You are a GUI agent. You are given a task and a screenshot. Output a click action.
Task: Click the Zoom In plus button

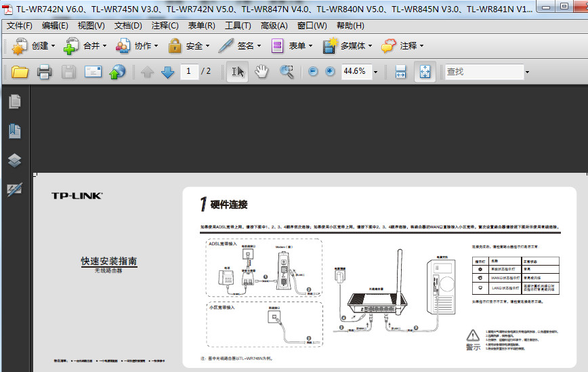point(330,71)
